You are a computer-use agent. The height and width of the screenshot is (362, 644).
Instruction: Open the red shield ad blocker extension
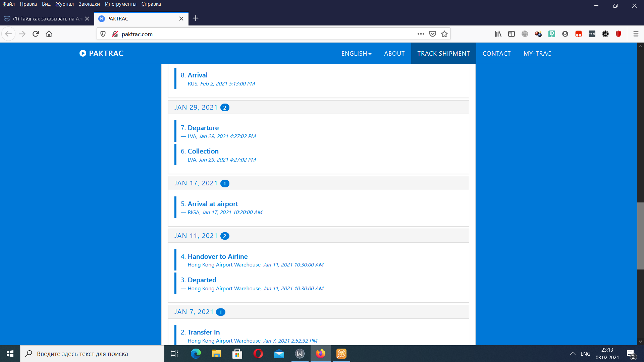(619, 34)
